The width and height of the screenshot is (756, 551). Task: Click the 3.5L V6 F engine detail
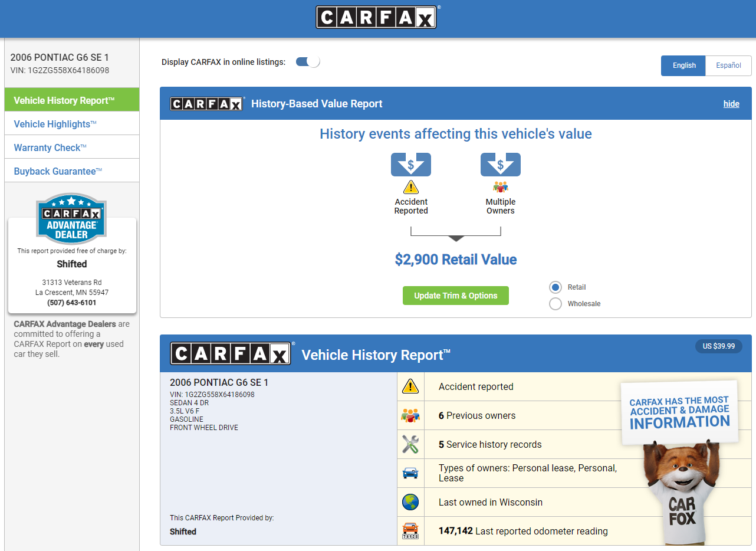click(185, 411)
